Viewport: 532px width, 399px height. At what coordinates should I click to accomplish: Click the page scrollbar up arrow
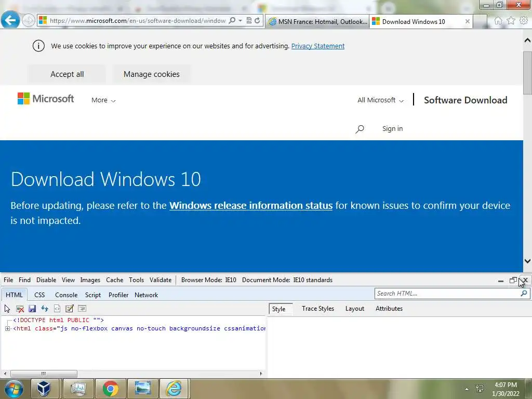click(x=527, y=41)
